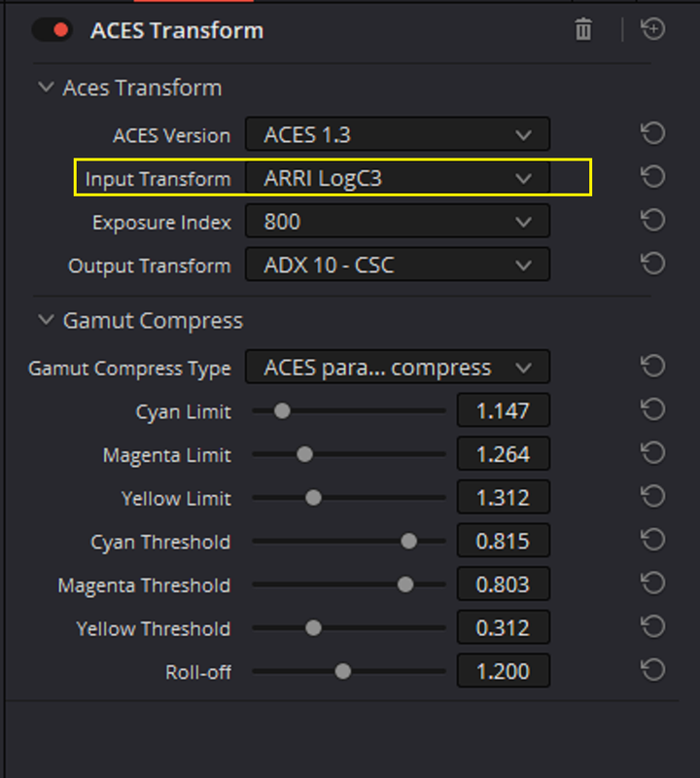The width and height of the screenshot is (700, 778).
Task: Click the Cyan Threshold value field 0.815
Action: [503, 541]
